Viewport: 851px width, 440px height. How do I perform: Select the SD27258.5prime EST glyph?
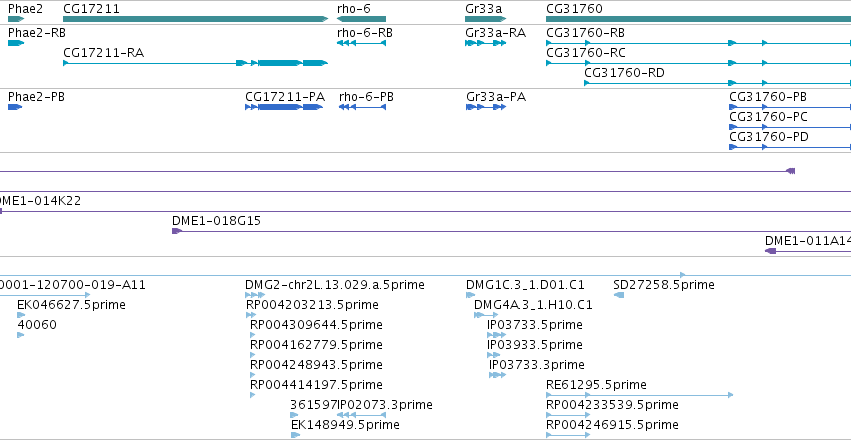(619, 295)
